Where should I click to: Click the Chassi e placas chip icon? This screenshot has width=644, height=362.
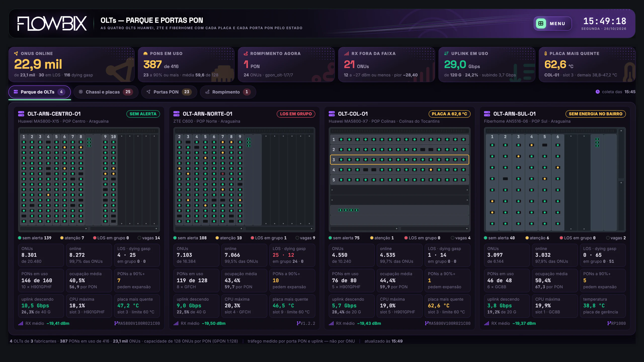click(x=81, y=92)
